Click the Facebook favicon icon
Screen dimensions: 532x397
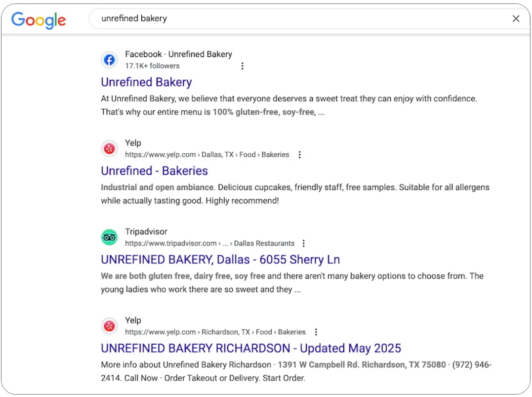[x=109, y=60]
